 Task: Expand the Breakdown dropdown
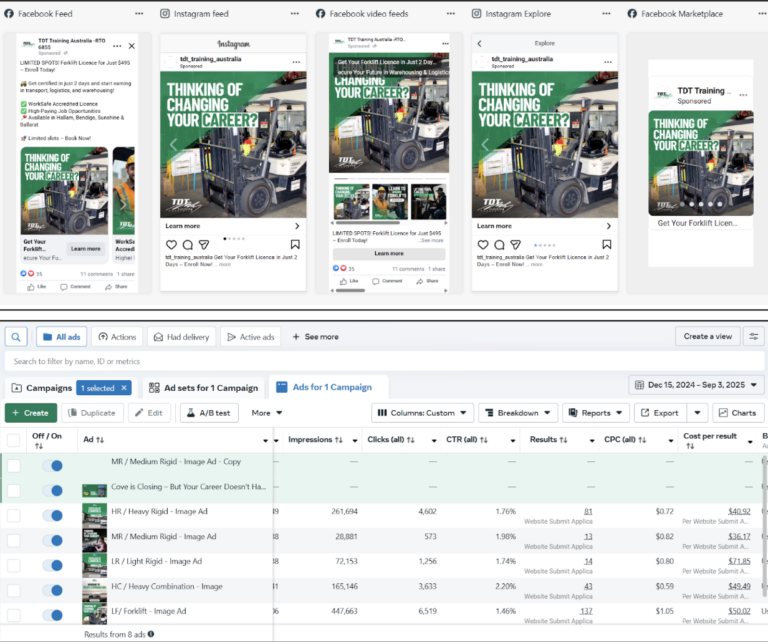(x=517, y=413)
